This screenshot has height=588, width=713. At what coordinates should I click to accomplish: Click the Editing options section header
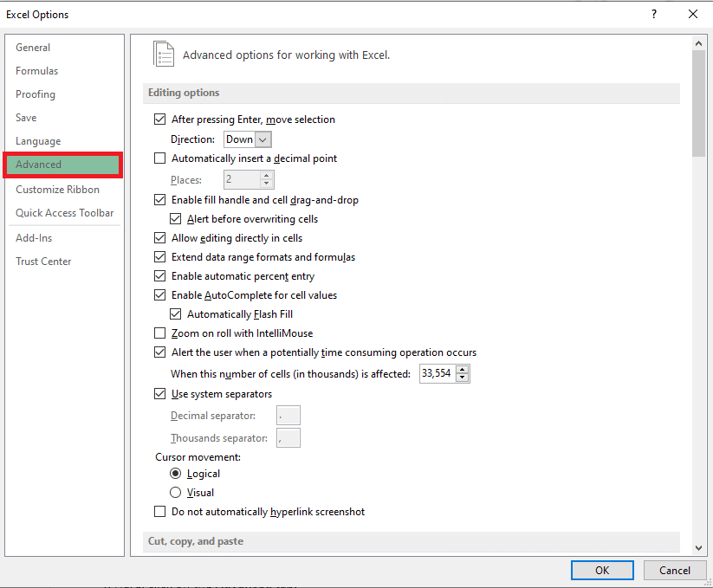[411, 93]
